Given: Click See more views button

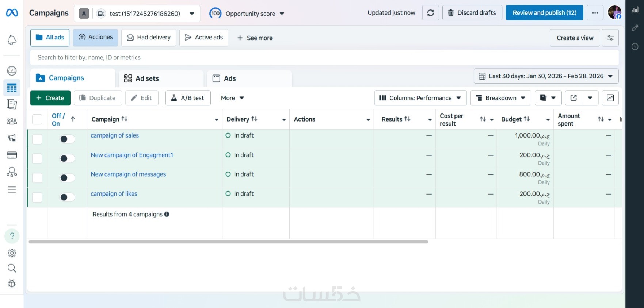Looking at the screenshot, I should (x=255, y=38).
